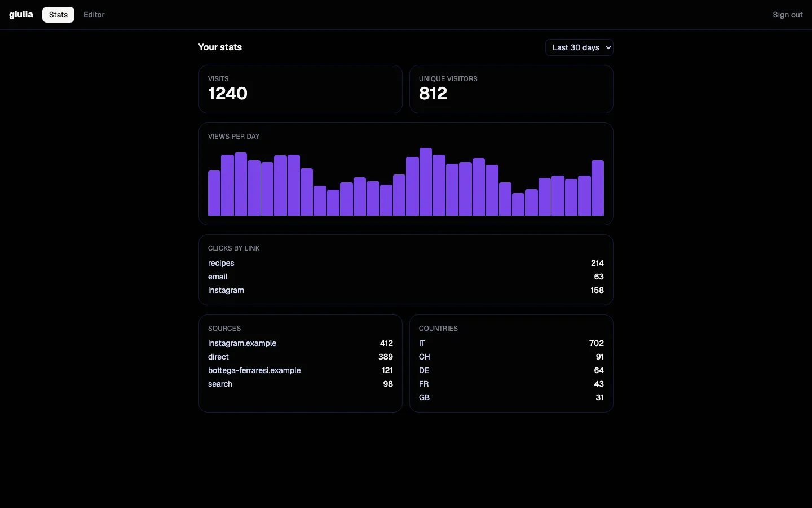
Task: Click the direct source row
Action: click(x=301, y=357)
